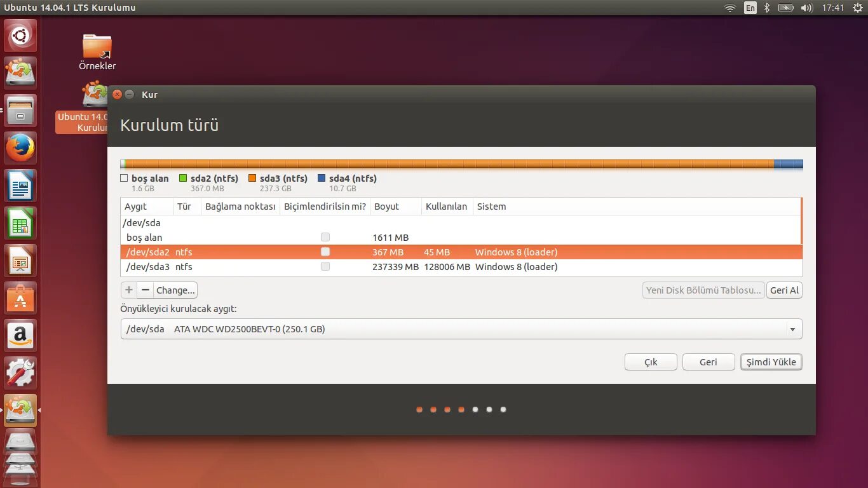The image size is (868, 488).
Task: Remove partition with the minus button
Action: pos(146,290)
